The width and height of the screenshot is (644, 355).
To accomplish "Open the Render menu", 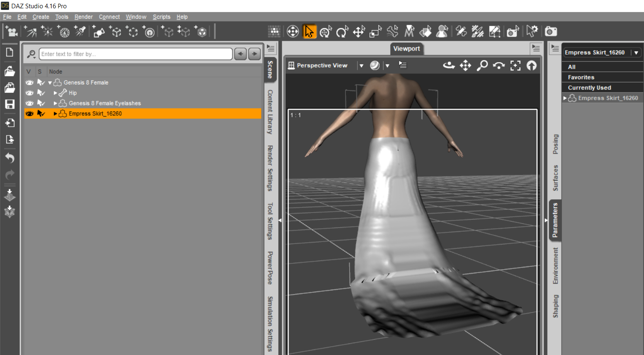I will pos(83,17).
